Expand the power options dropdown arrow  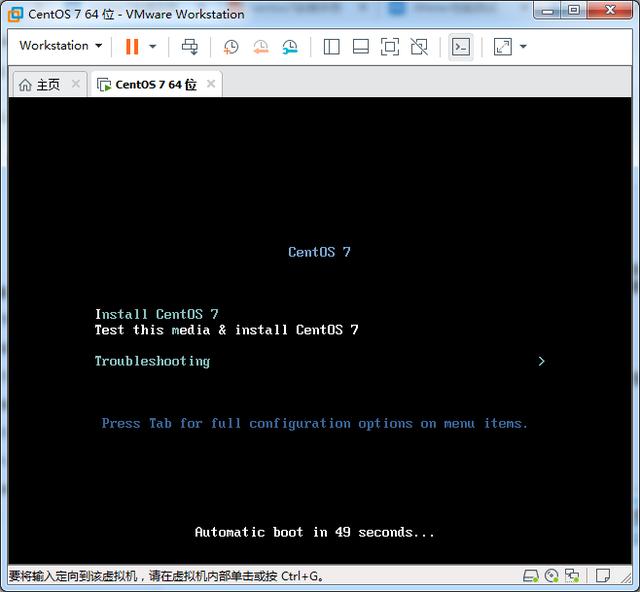[x=153, y=46]
